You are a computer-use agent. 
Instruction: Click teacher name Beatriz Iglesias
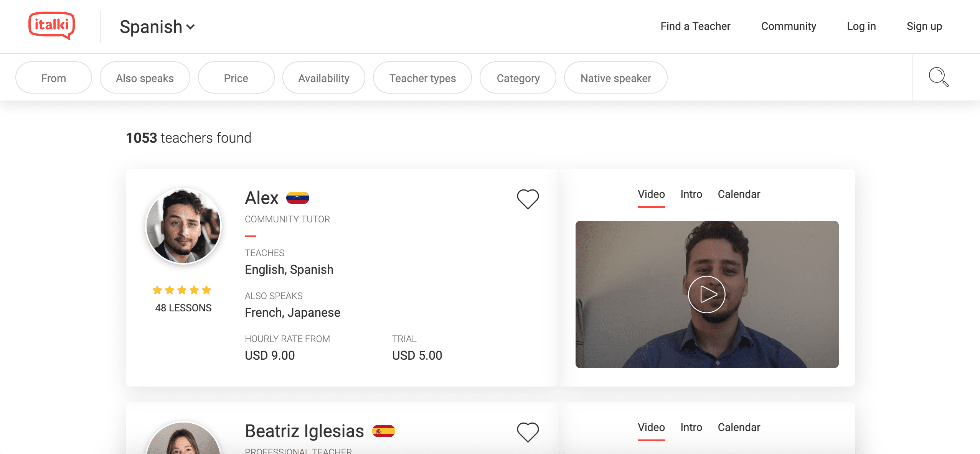pyautogui.click(x=304, y=431)
